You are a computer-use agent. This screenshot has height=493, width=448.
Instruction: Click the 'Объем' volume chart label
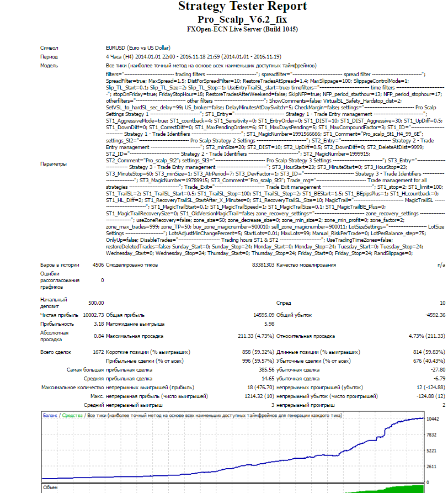tap(50, 487)
